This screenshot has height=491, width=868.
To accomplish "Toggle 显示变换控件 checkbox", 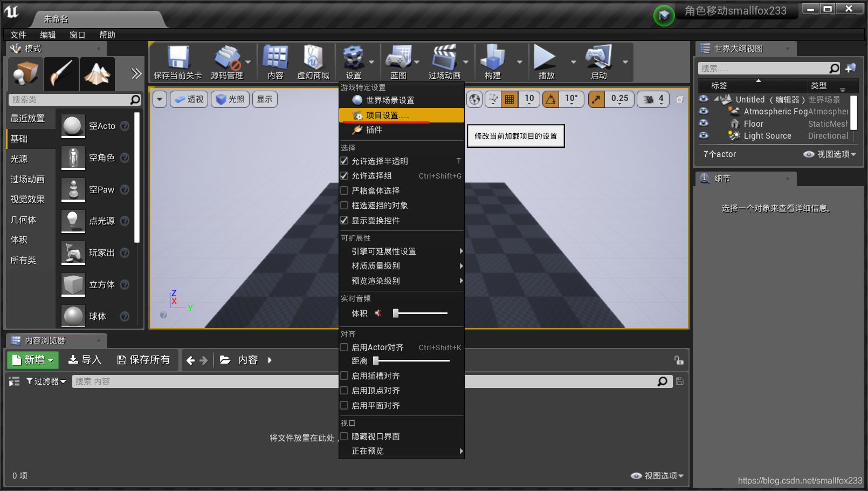I will (344, 220).
